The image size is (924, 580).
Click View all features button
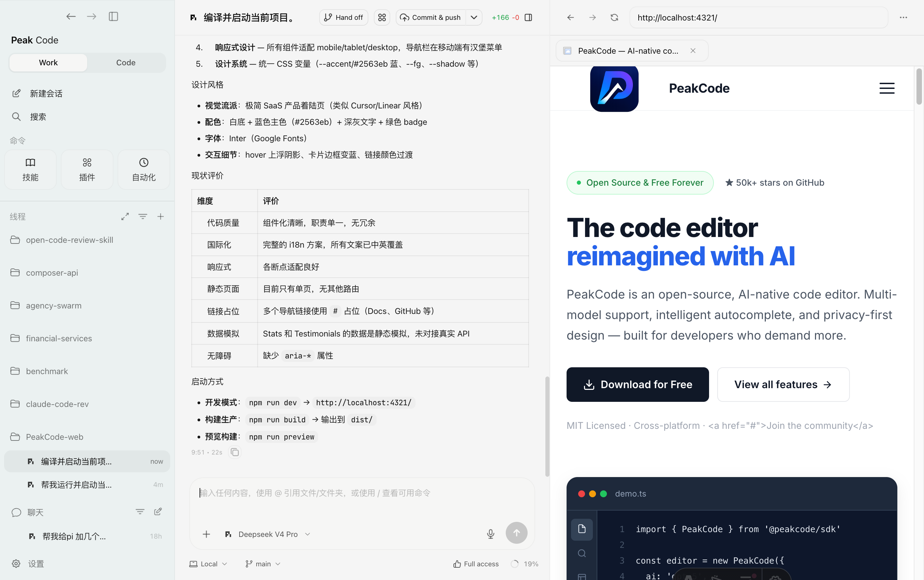783,385
